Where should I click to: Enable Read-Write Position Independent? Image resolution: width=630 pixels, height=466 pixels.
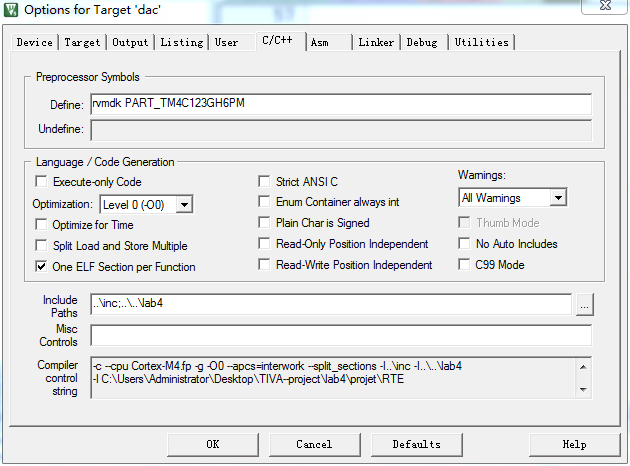click(x=264, y=264)
